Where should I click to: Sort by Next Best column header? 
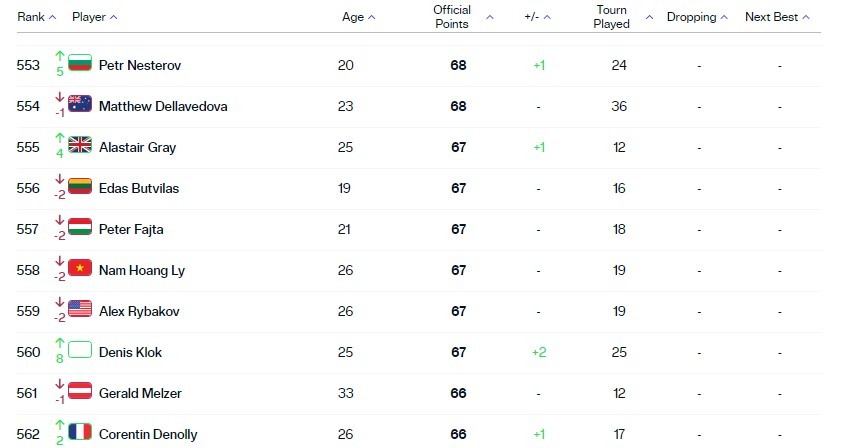coord(777,17)
